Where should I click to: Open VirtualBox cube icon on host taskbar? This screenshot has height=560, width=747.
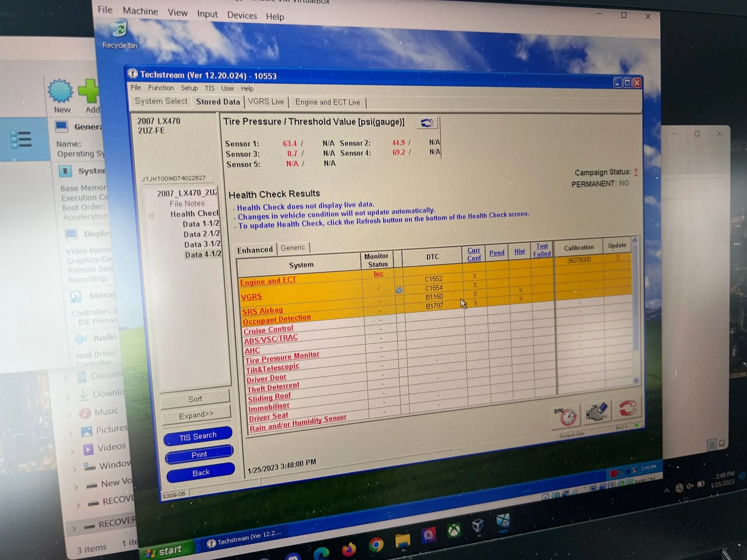[478, 526]
